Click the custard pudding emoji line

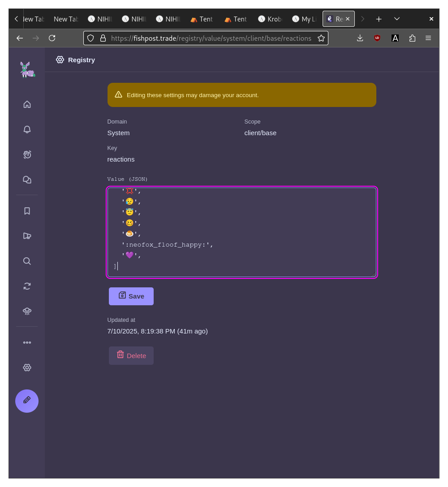131,234
